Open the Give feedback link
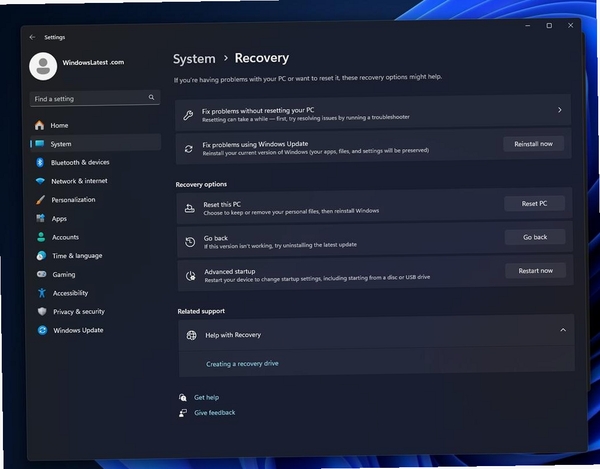Viewport: 600px width, 469px height. point(215,412)
